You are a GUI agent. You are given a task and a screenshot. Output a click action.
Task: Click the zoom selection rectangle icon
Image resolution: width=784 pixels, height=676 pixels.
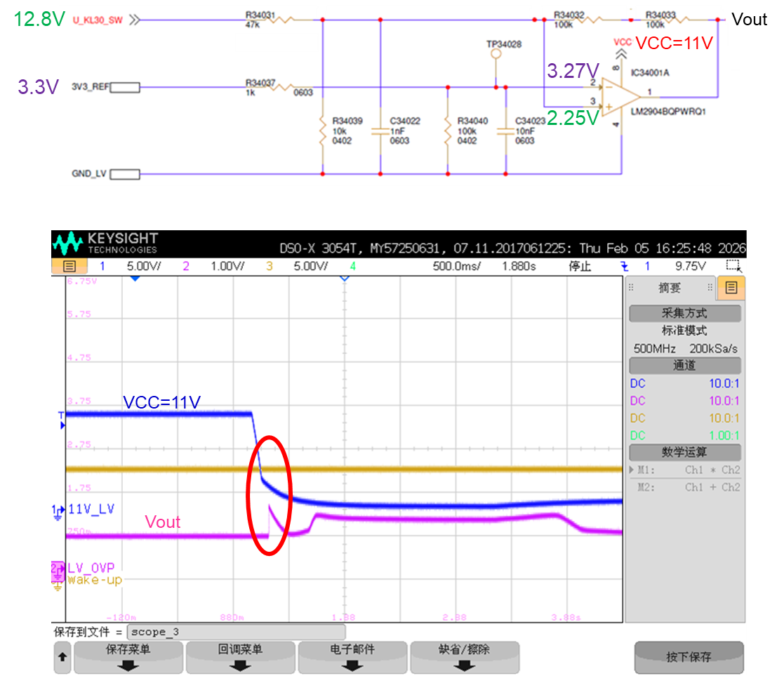733,266
